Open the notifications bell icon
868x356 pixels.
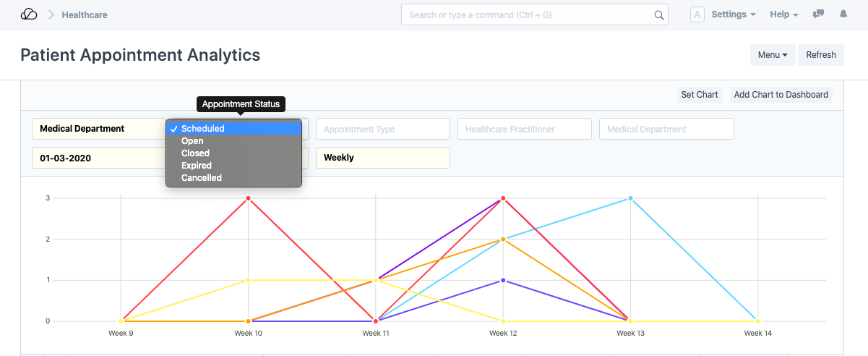(843, 14)
